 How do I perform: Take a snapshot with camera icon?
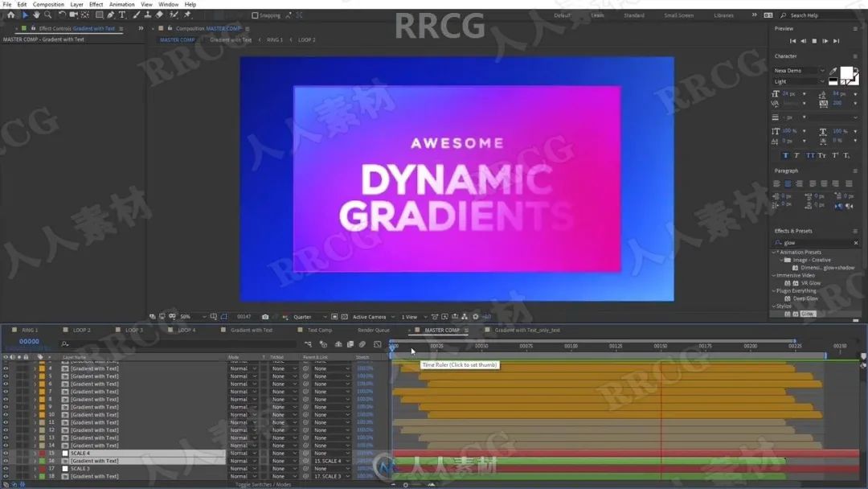[x=265, y=317]
